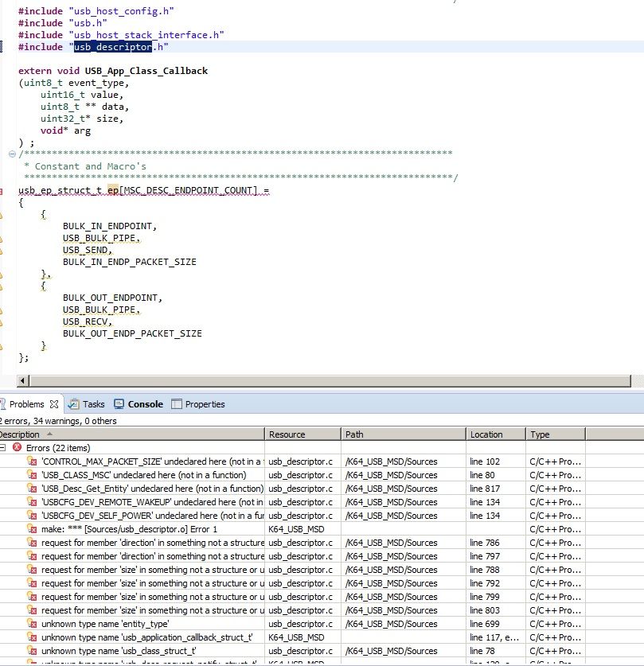Click the Console tab icon
Image resolution: width=644 pixels, height=666 pixels.
(x=119, y=404)
